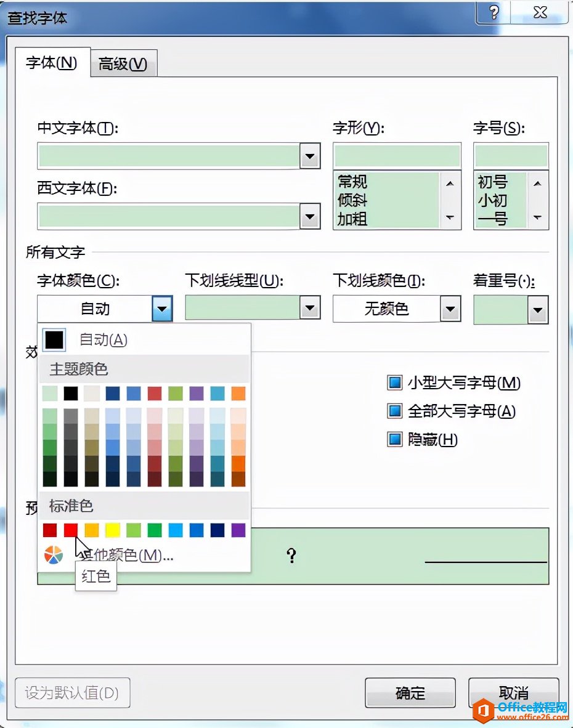Pick red theme color in top row
Viewport: 573px width, 728px height.
click(155, 393)
